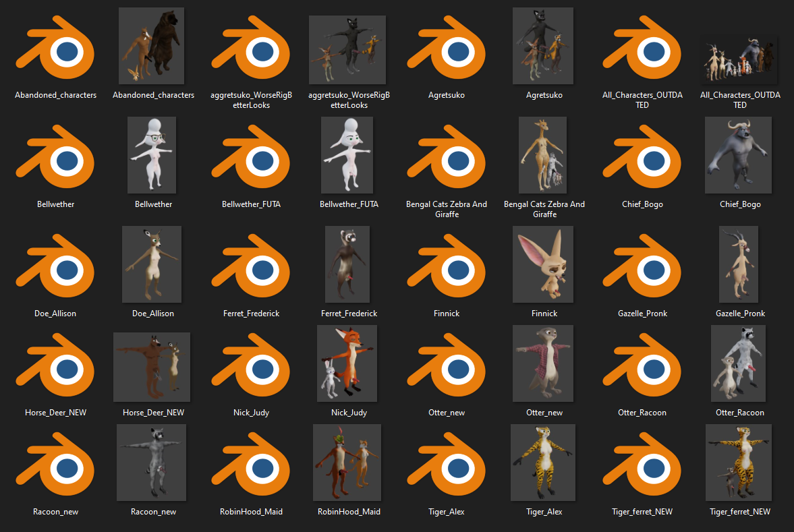
Task: Click the Chief_Bogo filename under the buffalo image
Action: click(x=740, y=204)
